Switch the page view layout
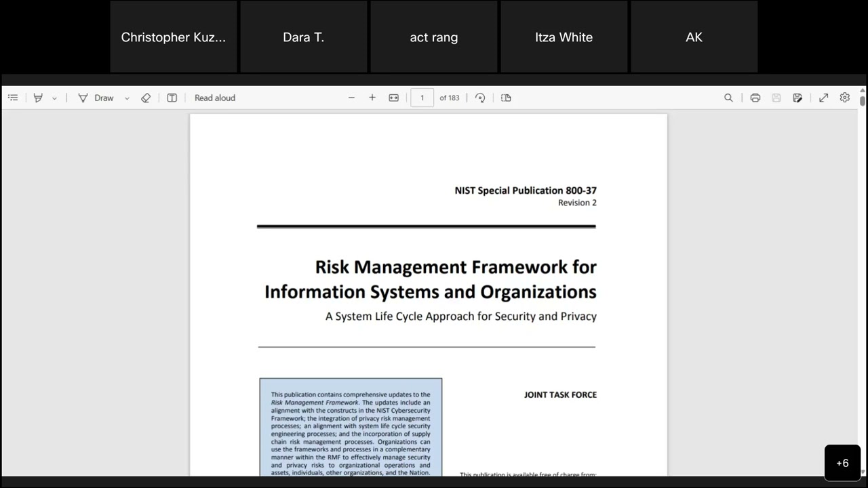The height and width of the screenshot is (488, 868). pos(506,98)
